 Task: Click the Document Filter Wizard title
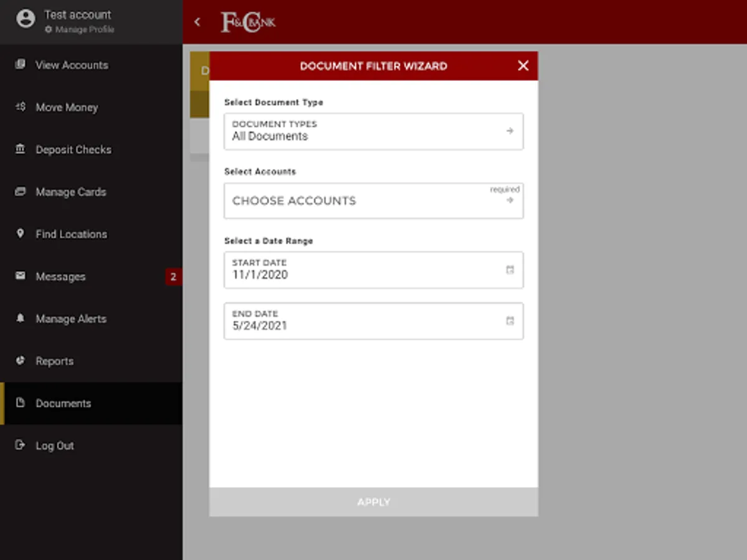point(374,66)
